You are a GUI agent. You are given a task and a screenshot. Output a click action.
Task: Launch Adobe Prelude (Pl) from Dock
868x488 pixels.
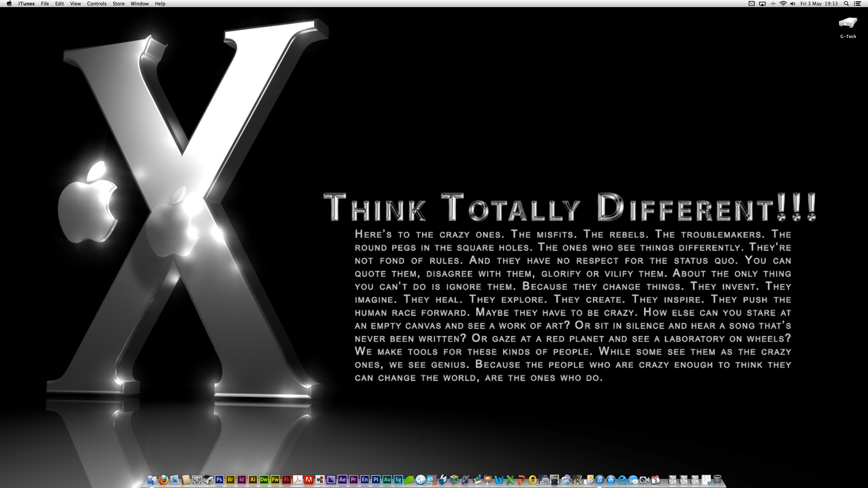coord(376,480)
